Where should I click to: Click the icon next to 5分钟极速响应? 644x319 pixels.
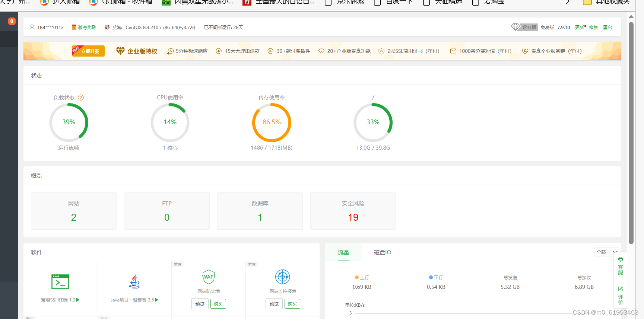point(170,51)
